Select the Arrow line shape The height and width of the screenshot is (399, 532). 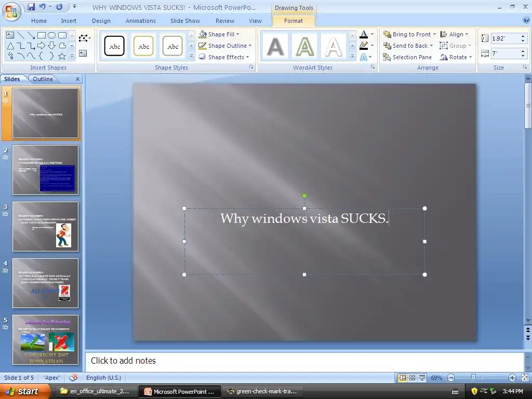[31, 35]
